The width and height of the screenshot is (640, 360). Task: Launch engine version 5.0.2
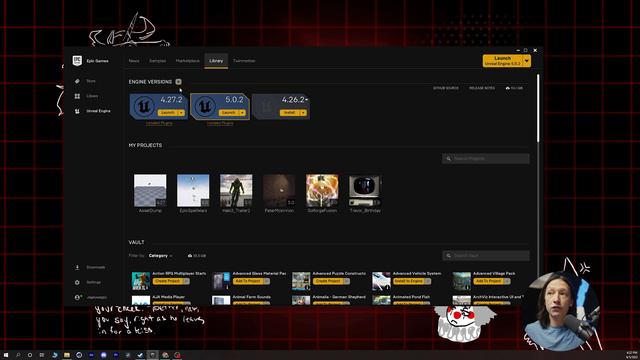tap(228, 113)
